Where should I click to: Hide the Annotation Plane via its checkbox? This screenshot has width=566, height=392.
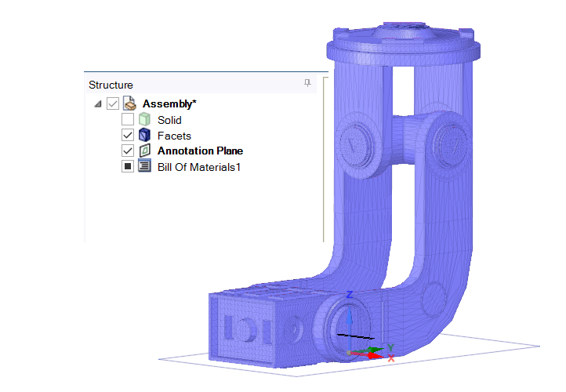pyautogui.click(x=128, y=151)
